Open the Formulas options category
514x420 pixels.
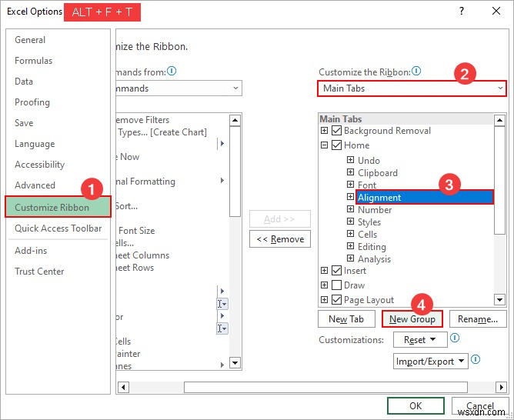pos(33,61)
